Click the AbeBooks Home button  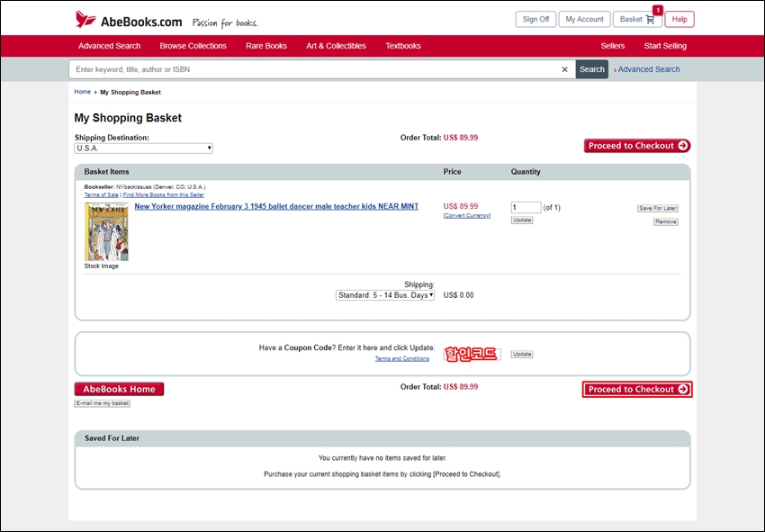click(x=119, y=389)
